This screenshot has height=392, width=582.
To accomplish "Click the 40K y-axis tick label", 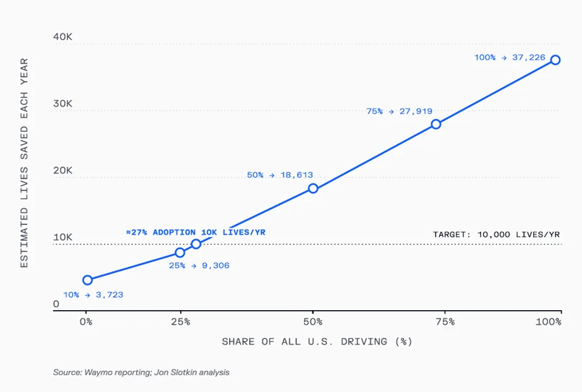I will (63, 37).
